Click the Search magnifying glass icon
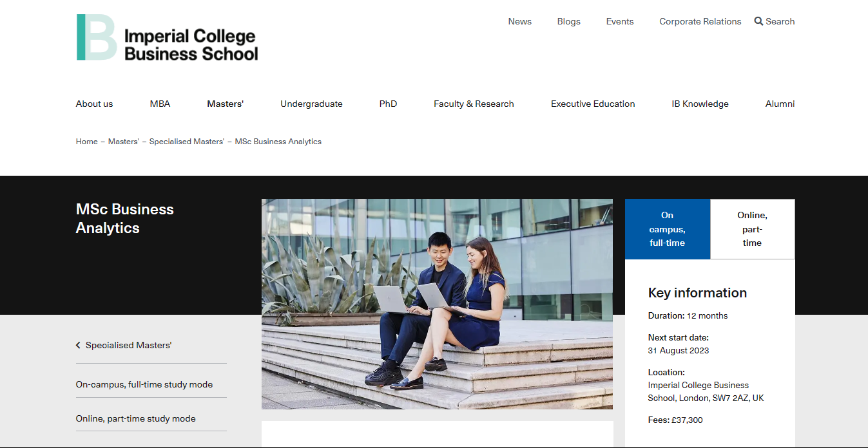Viewport: 868px width, 448px height. click(x=758, y=21)
